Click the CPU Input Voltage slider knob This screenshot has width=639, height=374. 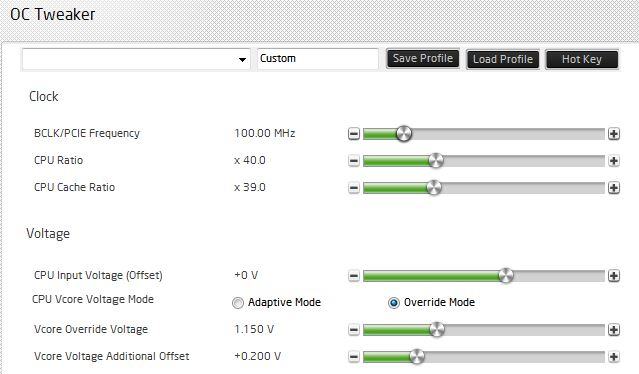(x=506, y=275)
